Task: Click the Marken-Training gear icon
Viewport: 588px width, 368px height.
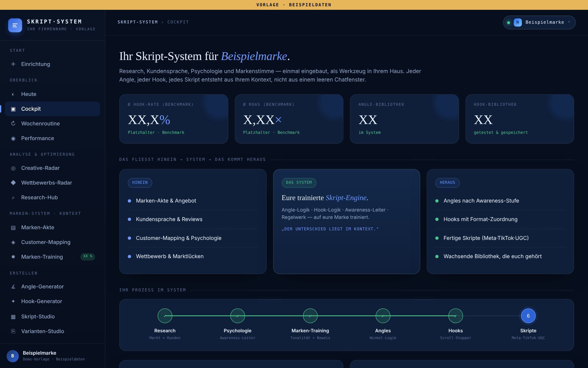Action: click(13, 257)
